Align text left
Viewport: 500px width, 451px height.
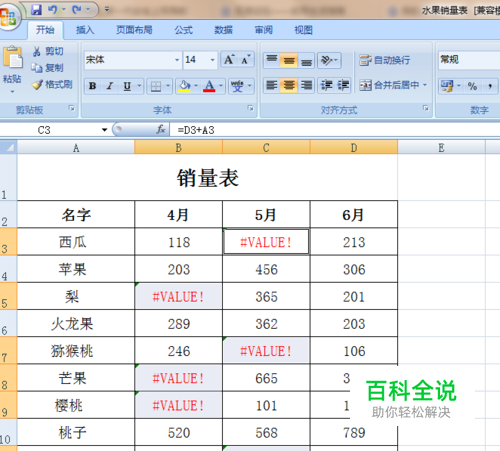click(x=272, y=85)
